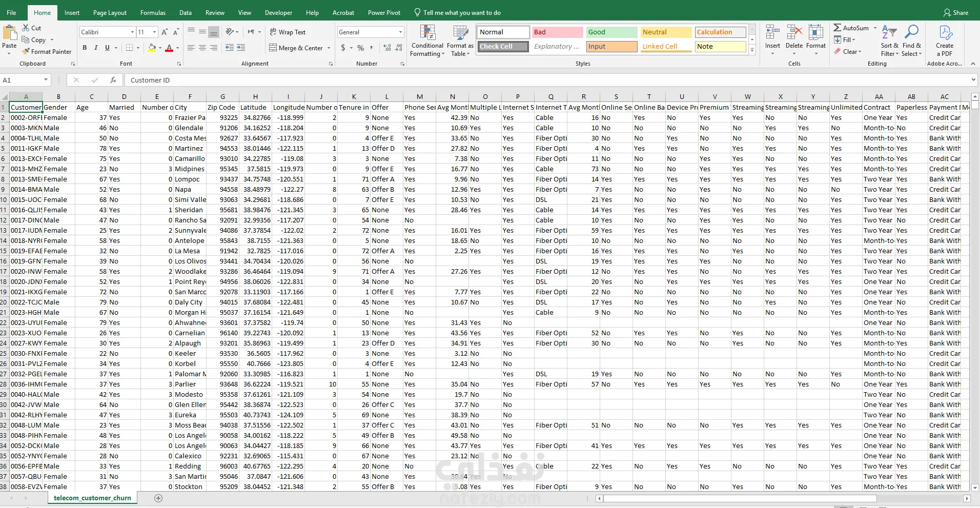Apply the Neutral cell style
Image resolution: width=980 pixels, height=508 pixels.
[666, 32]
